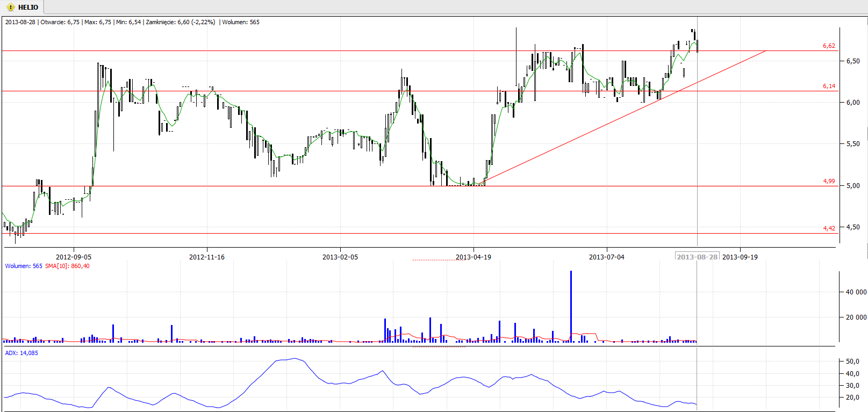The height and width of the screenshot is (412, 868).
Task: Click the tallest blue volume bar
Action: [571, 306]
